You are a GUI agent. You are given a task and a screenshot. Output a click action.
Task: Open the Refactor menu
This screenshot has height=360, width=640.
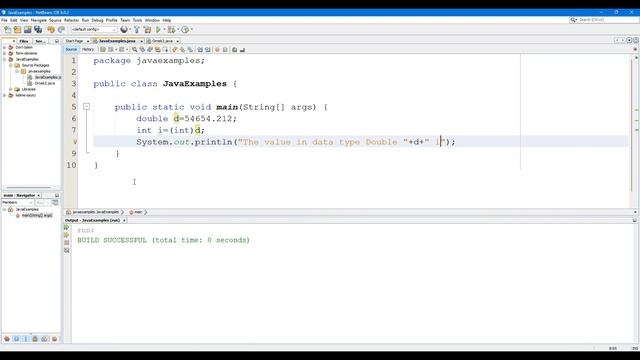(x=71, y=20)
